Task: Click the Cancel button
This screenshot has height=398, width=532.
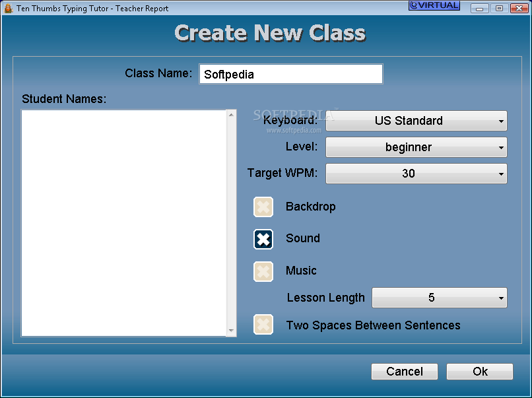Action: (x=405, y=372)
